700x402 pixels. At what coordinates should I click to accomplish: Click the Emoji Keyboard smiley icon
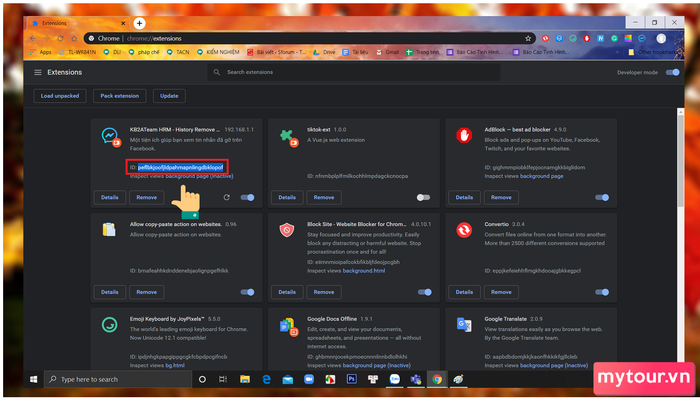pos(109,325)
